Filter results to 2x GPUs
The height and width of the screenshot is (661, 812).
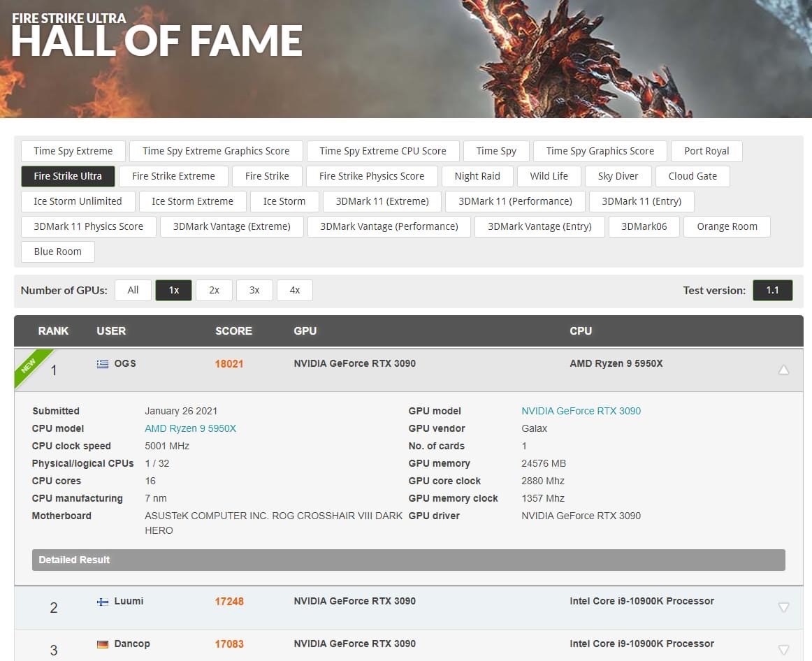tap(214, 291)
